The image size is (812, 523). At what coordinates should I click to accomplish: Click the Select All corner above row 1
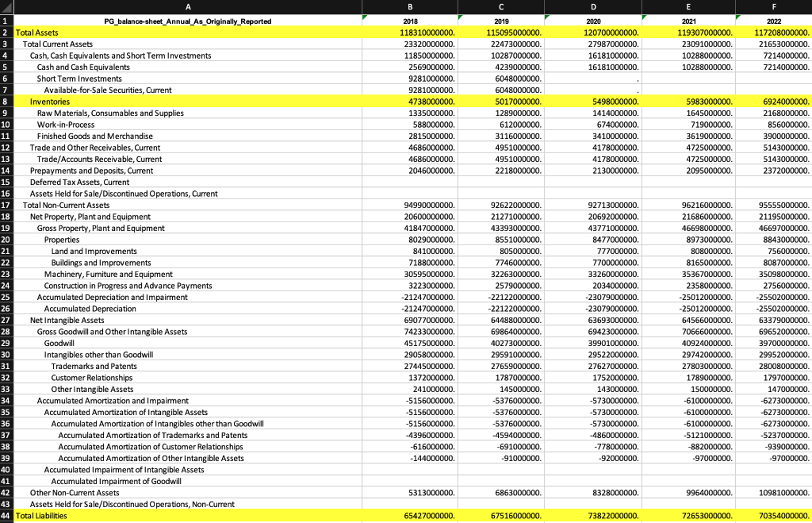click(x=6, y=6)
